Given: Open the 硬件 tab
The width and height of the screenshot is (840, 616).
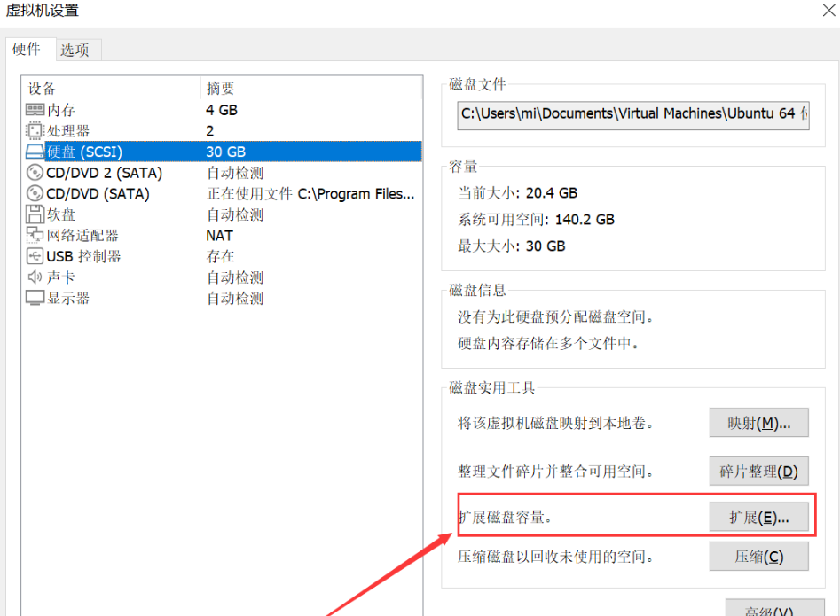Looking at the screenshot, I should click(27, 50).
